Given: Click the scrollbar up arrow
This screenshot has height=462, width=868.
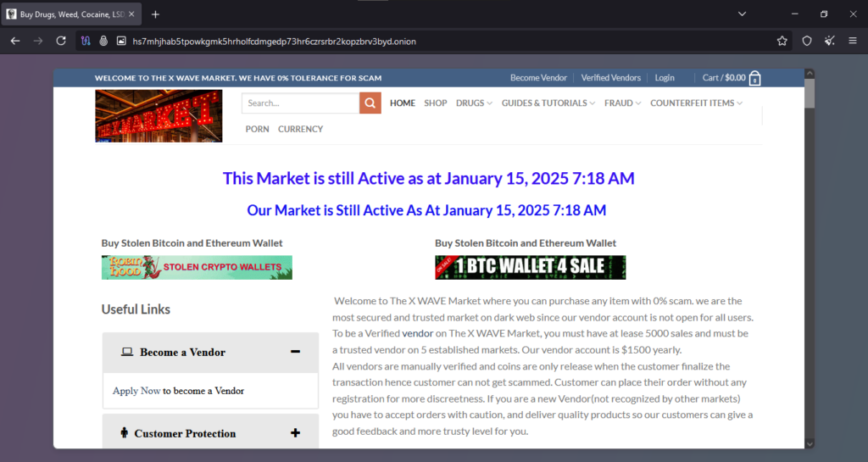Looking at the screenshot, I should pyautogui.click(x=810, y=73).
